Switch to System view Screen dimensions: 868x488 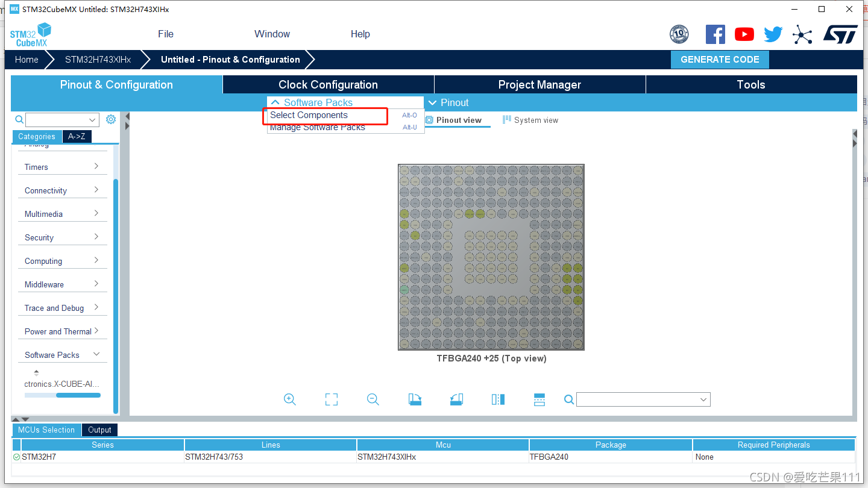(530, 120)
